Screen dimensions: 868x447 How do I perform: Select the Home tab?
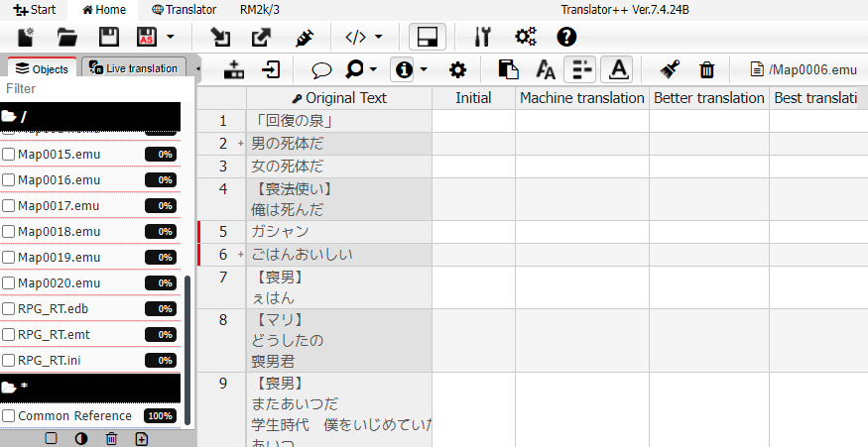[x=104, y=9]
